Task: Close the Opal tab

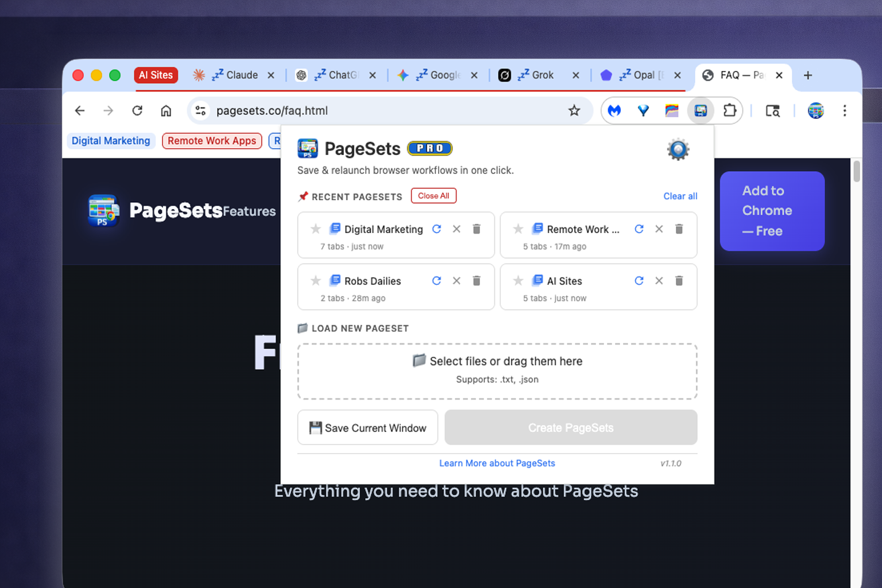Action: (678, 75)
